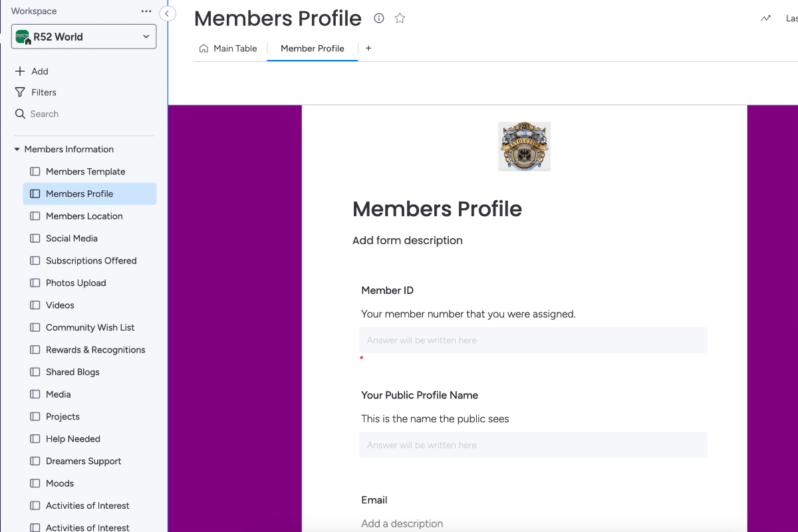Edit the Member ID description text

pyautogui.click(x=468, y=314)
